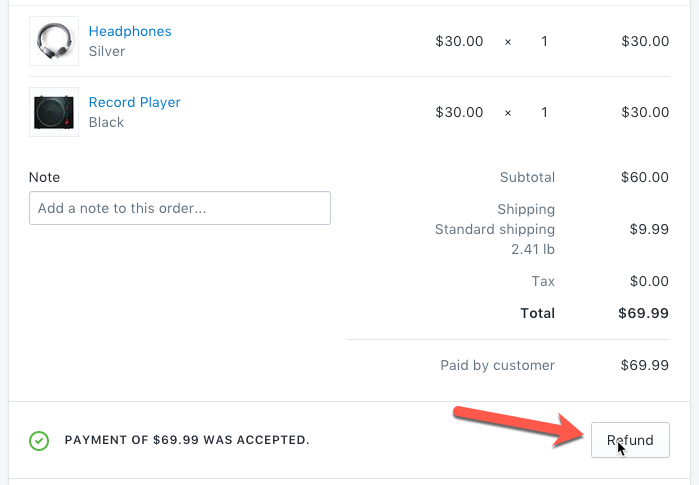Screen dimensions: 699x485
Task: Click the Headphones product thumbnail
Action: tap(54, 41)
